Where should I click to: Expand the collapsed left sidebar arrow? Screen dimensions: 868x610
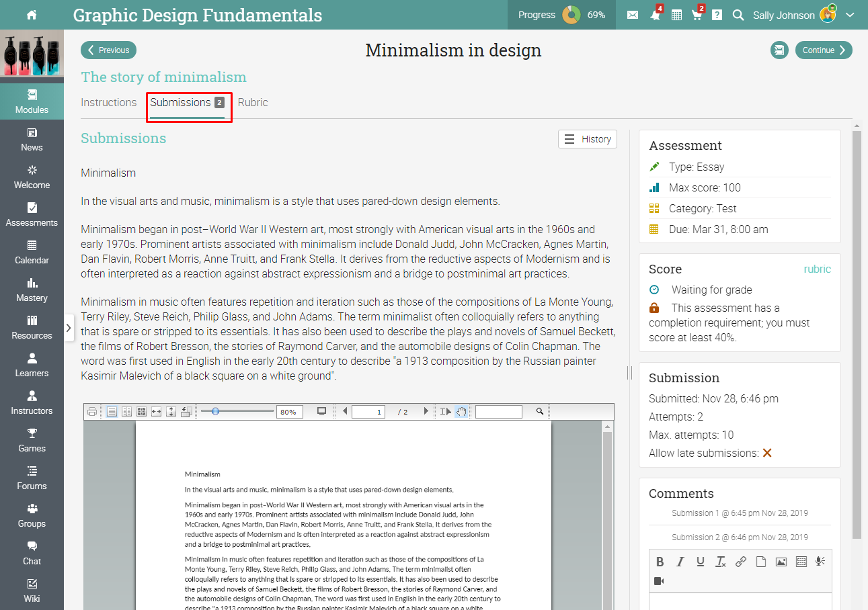pyautogui.click(x=69, y=328)
